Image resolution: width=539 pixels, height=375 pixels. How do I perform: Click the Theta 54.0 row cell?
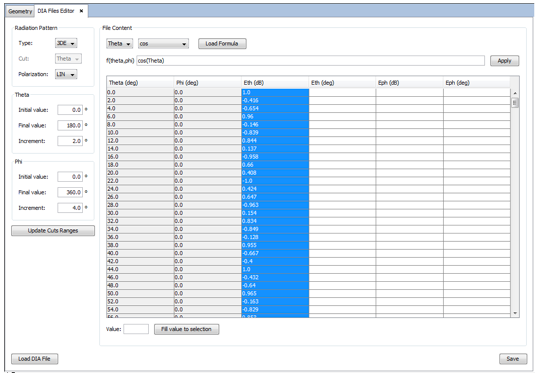[140, 310]
